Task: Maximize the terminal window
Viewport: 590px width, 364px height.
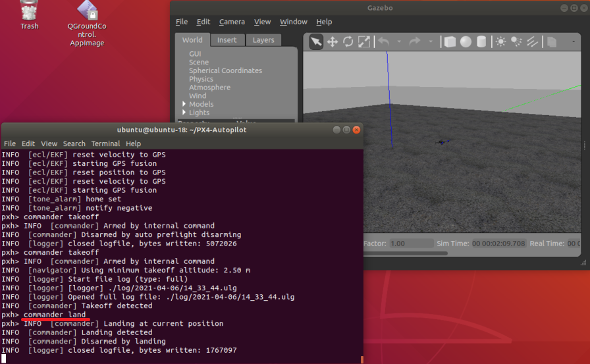Action: tap(346, 130)
